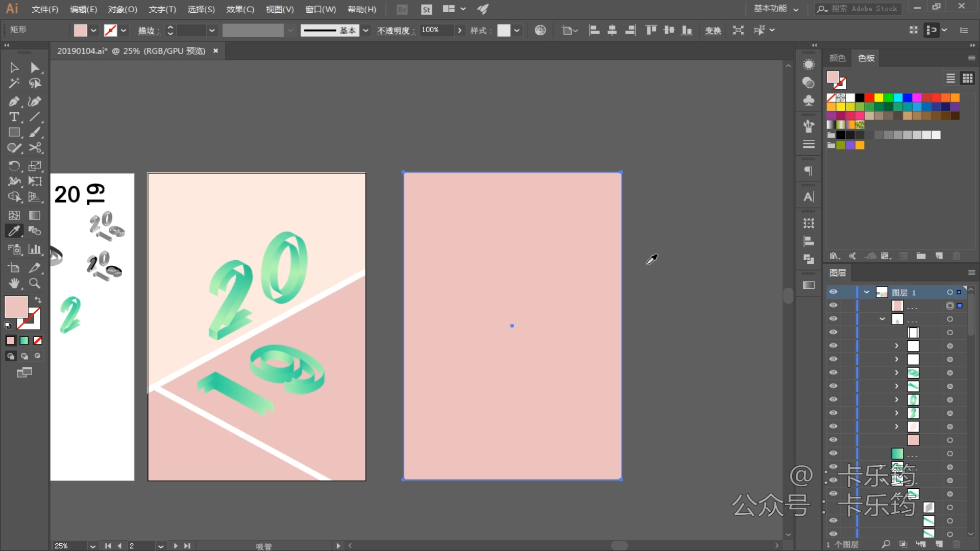The width and height of the screenshot is (980, 551).
Task: Open the Character panel icon
Action: (x=808, y=197)
